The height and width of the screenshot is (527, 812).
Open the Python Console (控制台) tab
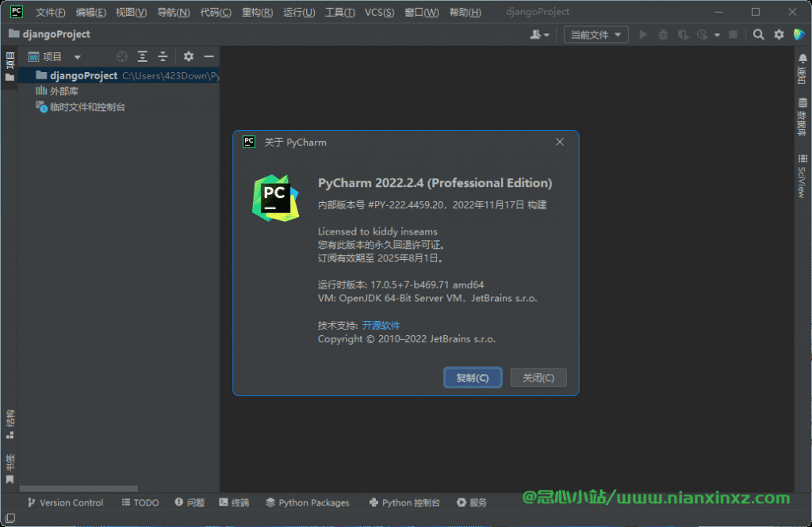[404, 502]
